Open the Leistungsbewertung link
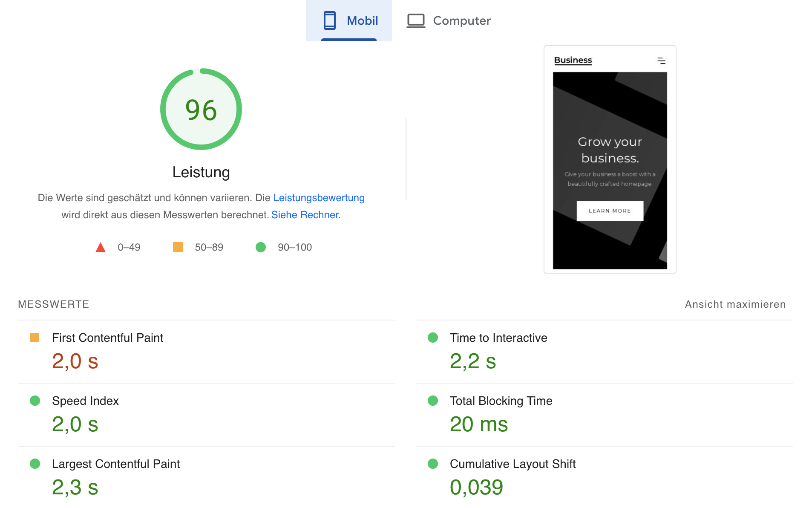Screen dimensions: 812x508 [x=319, y=198]
